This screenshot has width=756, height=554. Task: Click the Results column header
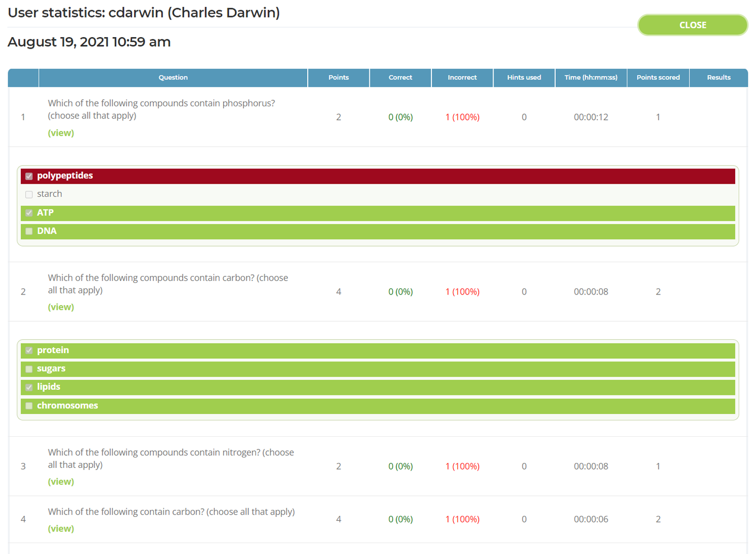(719, 77)
